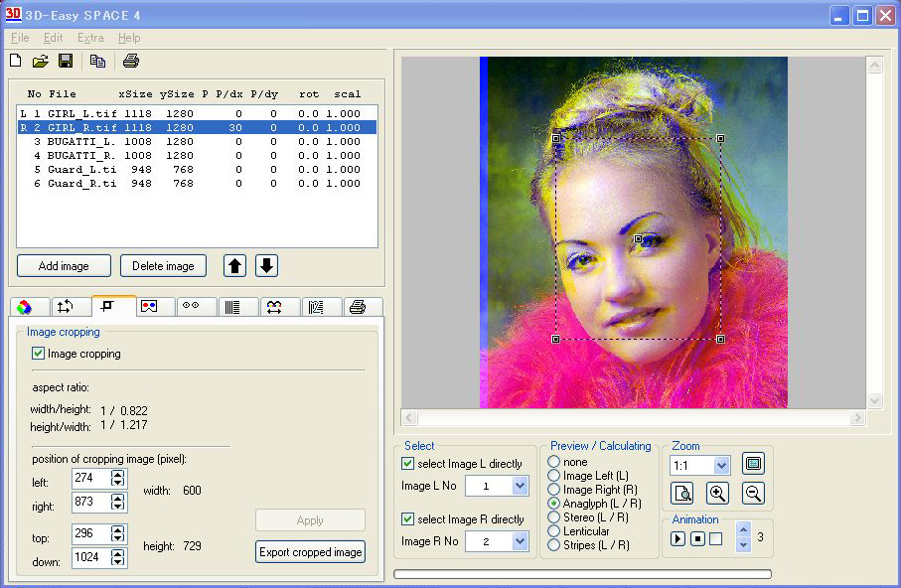The width and height of the screenshot is (901, 588).
Task: Select the Stereo (L / R) preview option
Action: click(554, 517)
